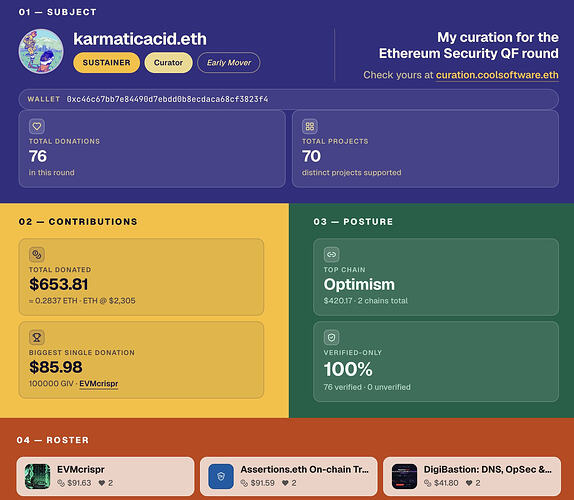Click the wallet address field
The height and width of the screenshot is (500, 574).
click(x=288, y=99)
